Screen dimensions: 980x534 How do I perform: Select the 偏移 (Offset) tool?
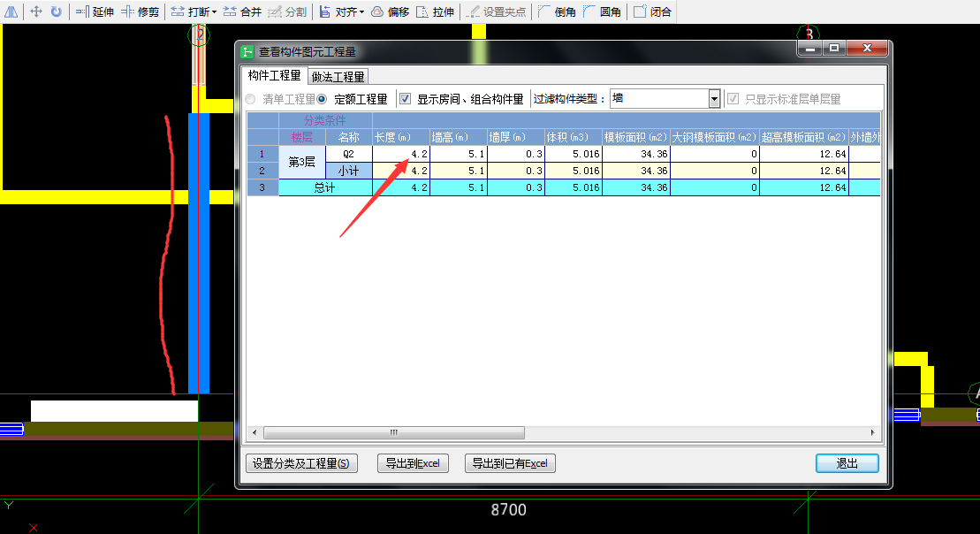[390, 11]
